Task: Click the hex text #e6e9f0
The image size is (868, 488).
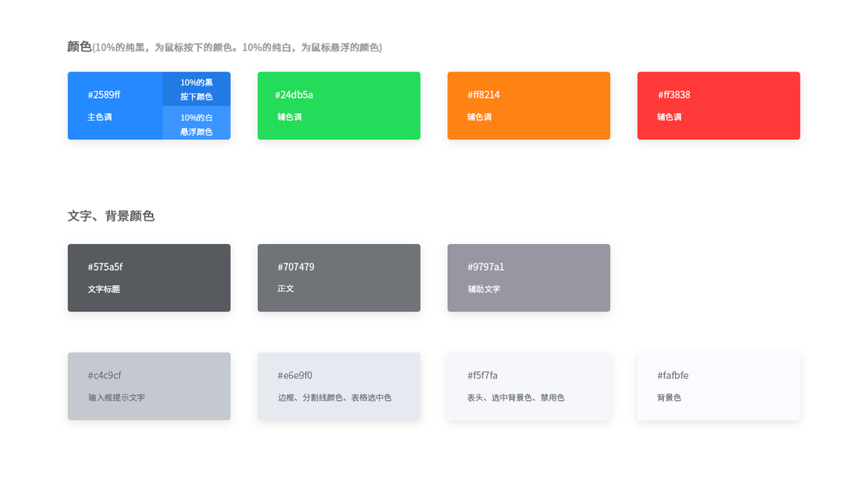Action: 295,375
